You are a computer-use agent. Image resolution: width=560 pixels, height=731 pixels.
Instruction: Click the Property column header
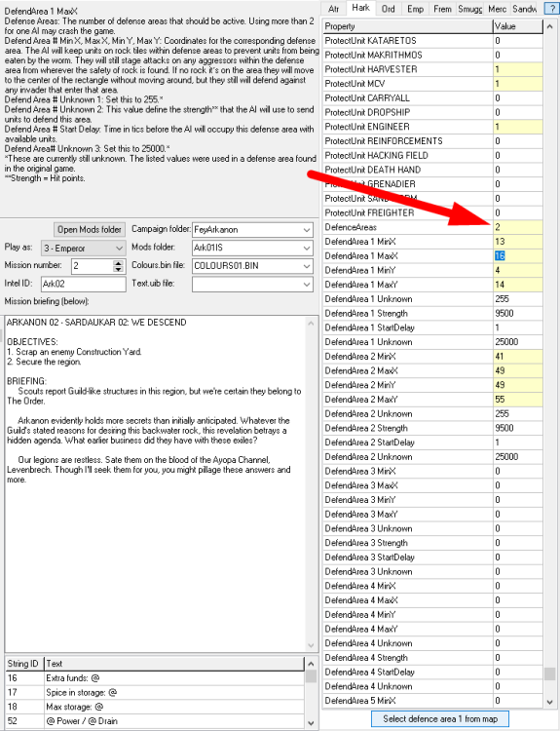tap(408, 26)
